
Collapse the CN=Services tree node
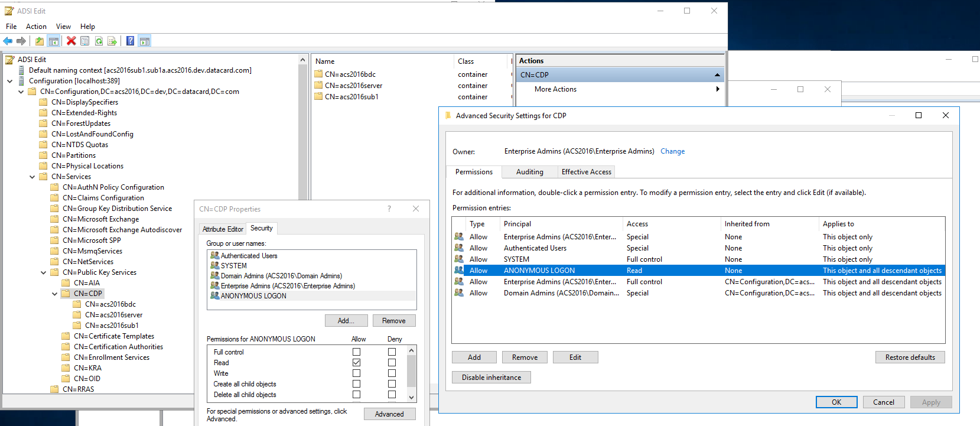32,177
